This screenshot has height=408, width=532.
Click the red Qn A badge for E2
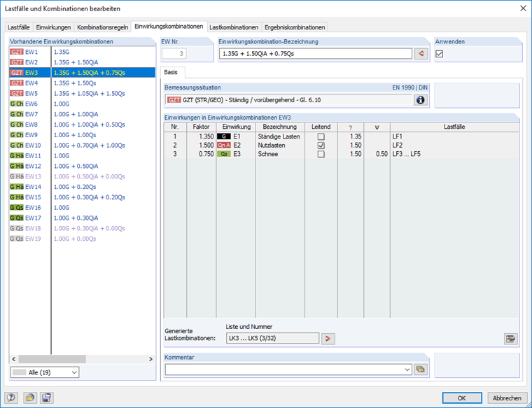tap(223, 145)
